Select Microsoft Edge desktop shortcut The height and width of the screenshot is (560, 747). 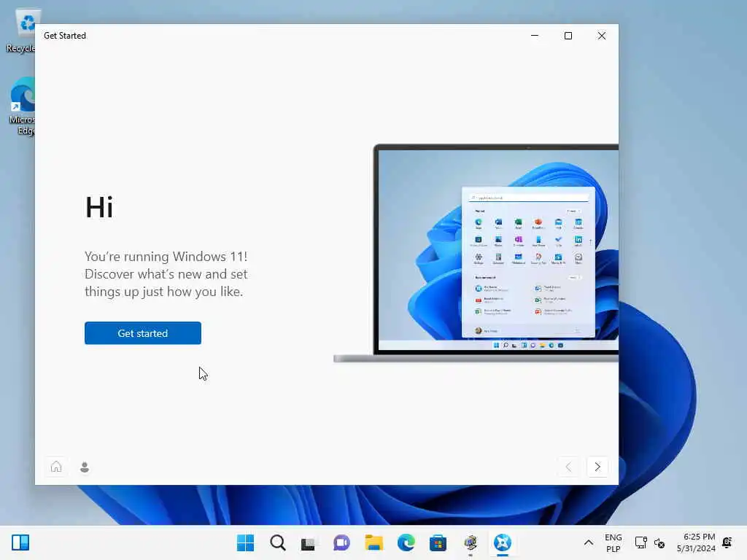click(21, 106)
